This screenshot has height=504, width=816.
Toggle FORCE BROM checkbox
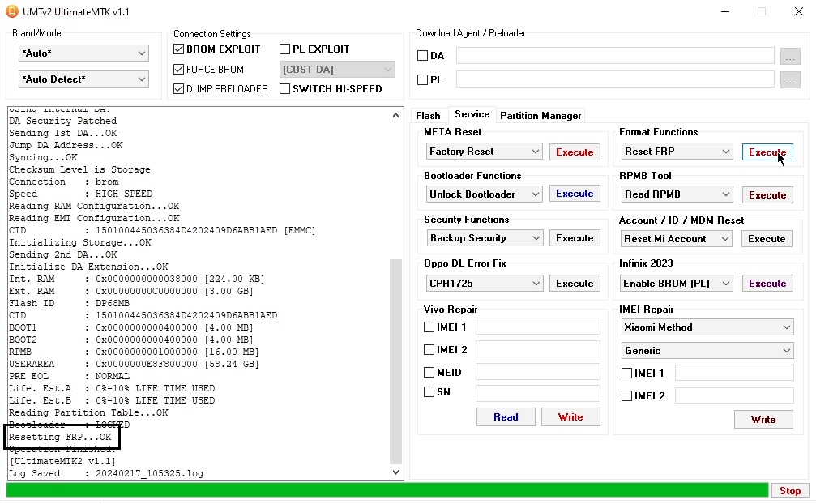(178, 69)
